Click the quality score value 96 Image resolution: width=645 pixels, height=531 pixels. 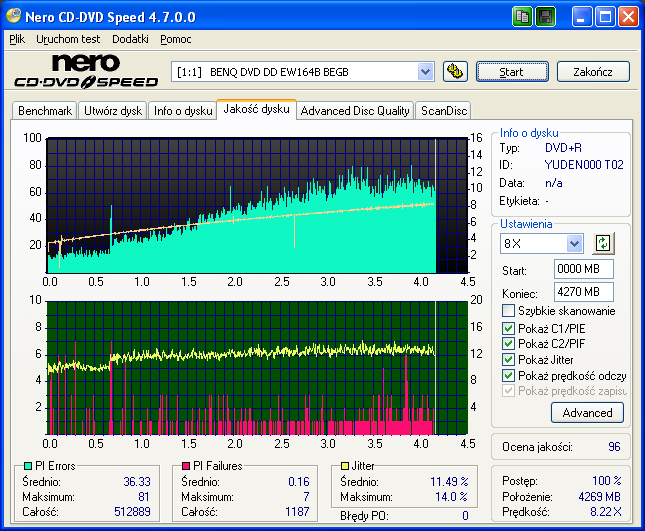pyautogui.click(x=614, y=447)
